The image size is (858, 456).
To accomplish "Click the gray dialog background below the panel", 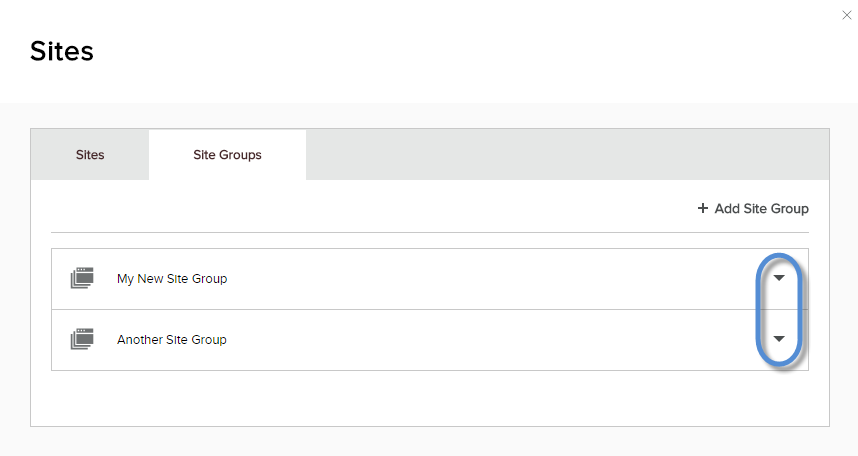I will (430, 442).
